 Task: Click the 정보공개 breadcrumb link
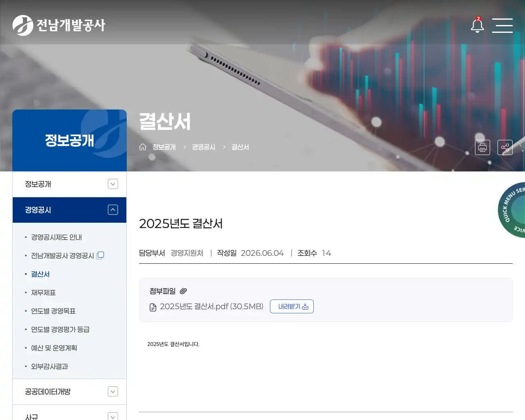tap(164, 147)
